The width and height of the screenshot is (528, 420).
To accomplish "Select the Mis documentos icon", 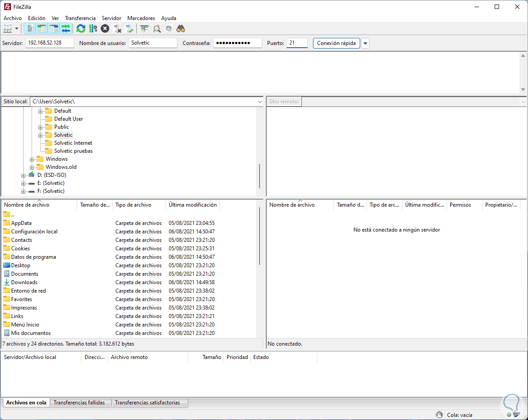I will click(x=7, y=333).
